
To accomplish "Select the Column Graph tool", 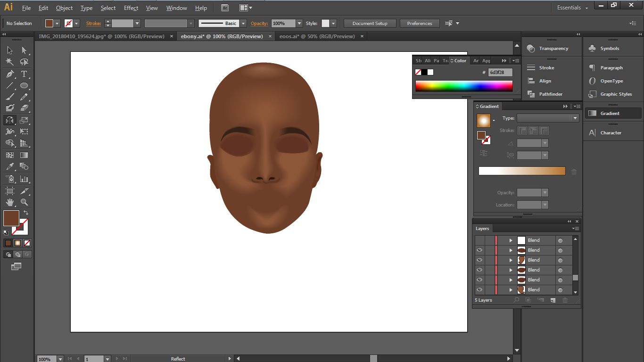I will coord(24,179).
